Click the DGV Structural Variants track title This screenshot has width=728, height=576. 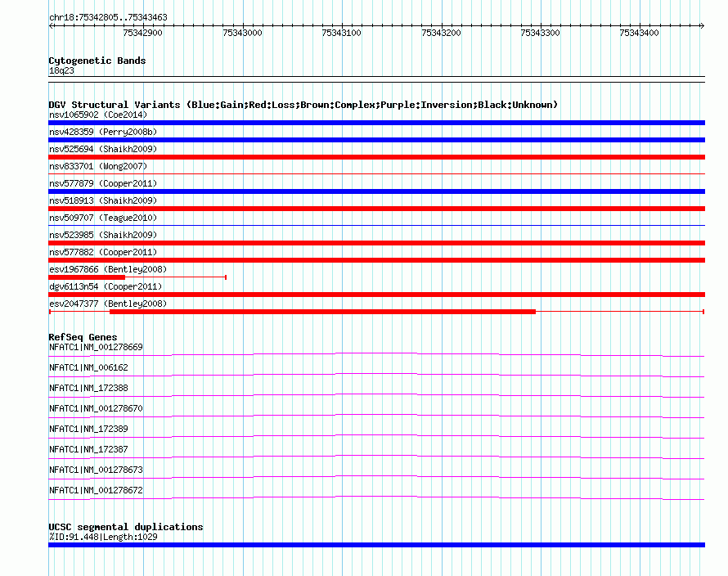(303, 105)
